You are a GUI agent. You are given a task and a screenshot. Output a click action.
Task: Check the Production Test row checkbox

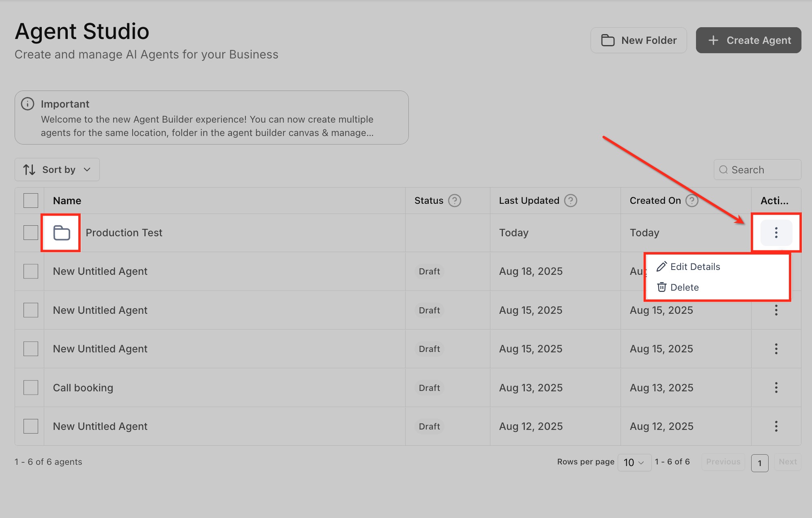(31, 233)
